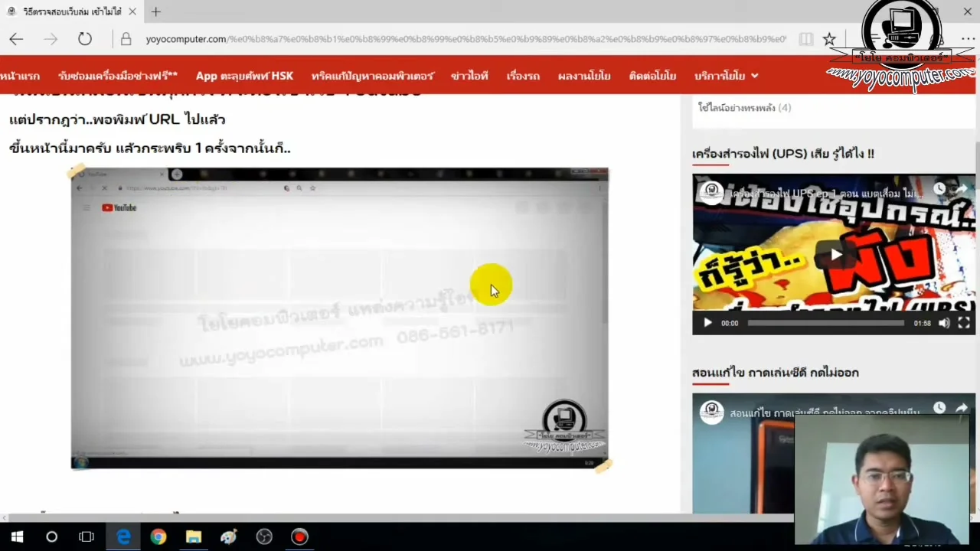The image size is (980, 551).
Task: Click the ใช้ไลน์อย่างทรงพลัง (4) category link
Action: [744, 108]
